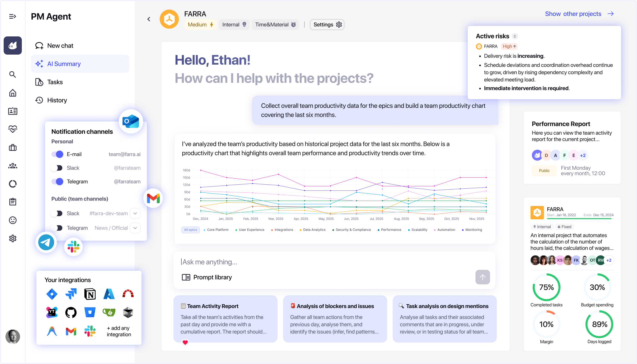Expand the News / Official dropdown
The width and height of the screenshot is (637, 364).
(x=135, y=228)
